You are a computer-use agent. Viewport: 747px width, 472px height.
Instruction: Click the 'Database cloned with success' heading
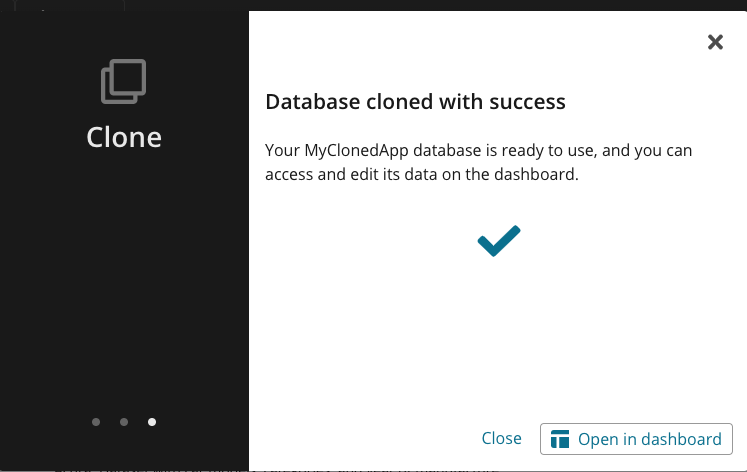[x=415, y=101]
